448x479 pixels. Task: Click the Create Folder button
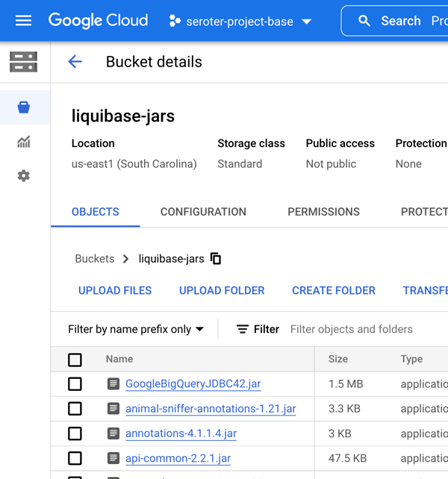tap(333, 291)
